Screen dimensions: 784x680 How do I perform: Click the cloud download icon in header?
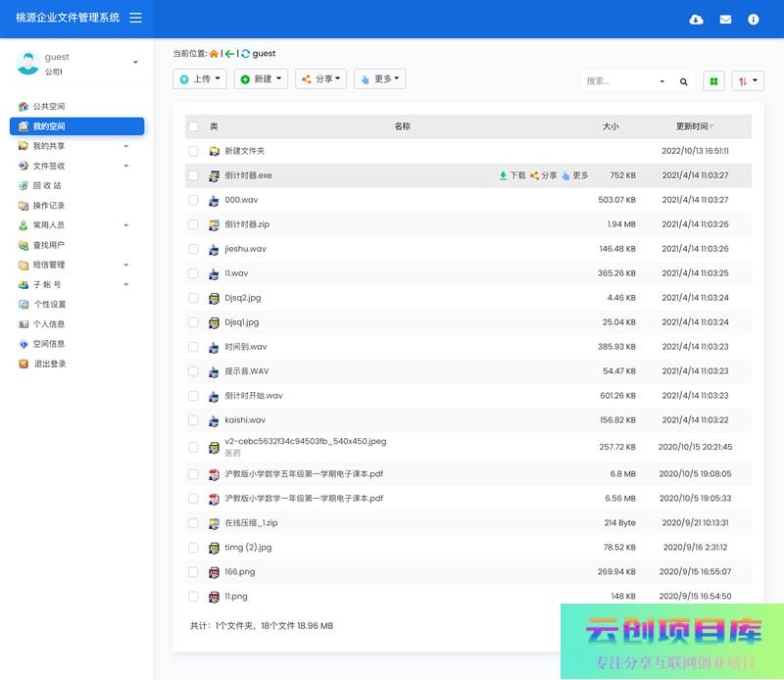click(x=696, y=19)
